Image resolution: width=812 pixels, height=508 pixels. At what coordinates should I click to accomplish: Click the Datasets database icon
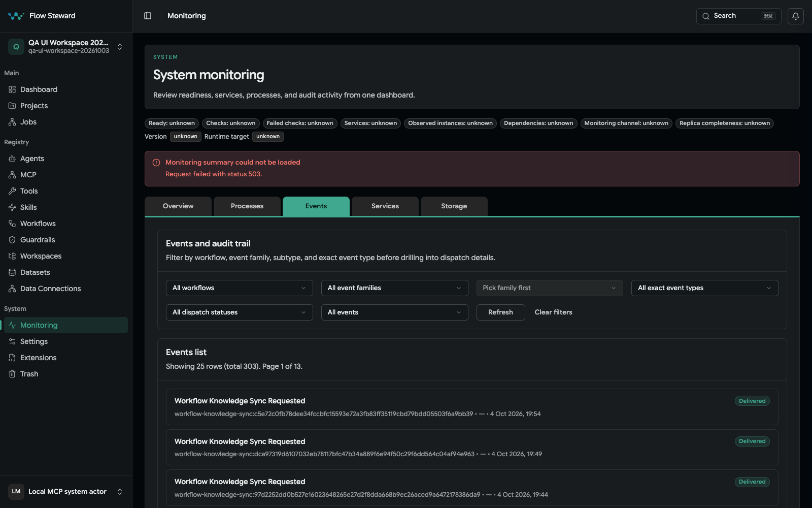click(12, 272)
